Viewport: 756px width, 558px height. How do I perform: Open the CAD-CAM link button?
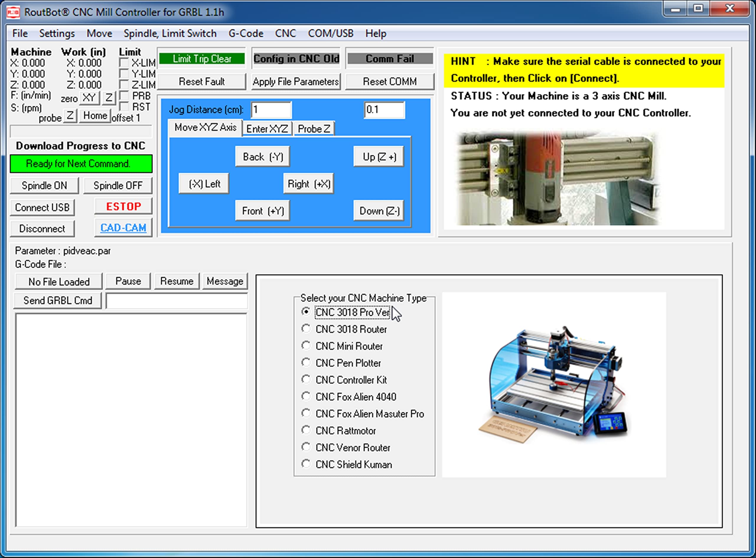click(123, 228)
